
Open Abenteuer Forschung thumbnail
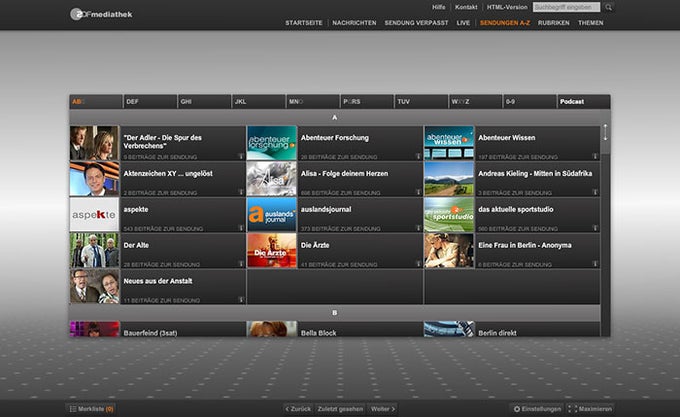point(272,143)
